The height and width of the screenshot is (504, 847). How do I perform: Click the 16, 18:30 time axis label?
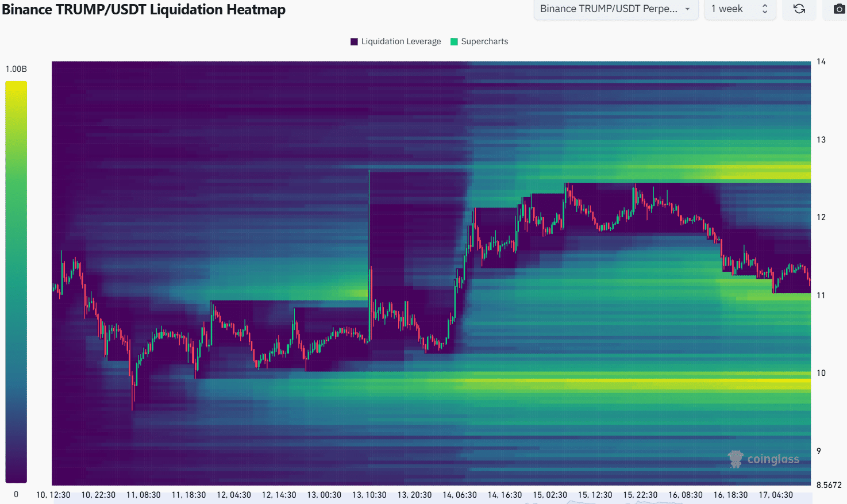coord(731,495)
